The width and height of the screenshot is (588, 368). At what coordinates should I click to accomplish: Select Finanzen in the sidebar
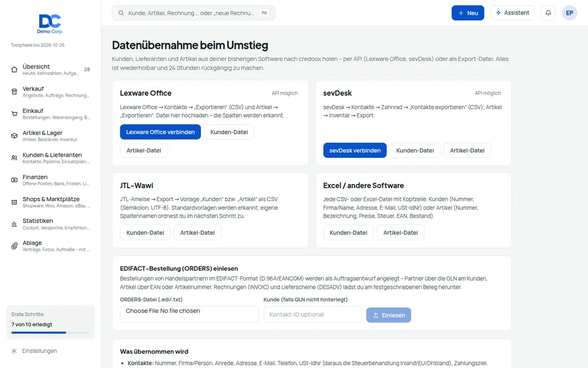[51, 180]
